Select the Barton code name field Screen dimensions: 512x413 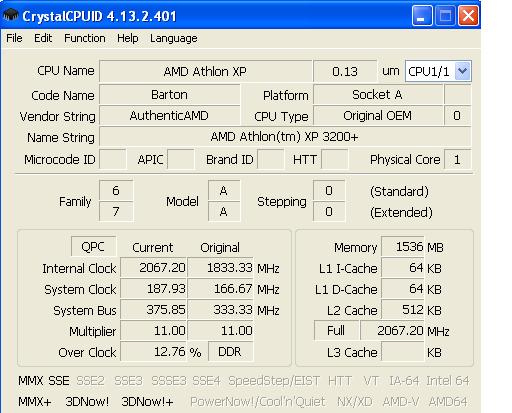pyautogui.click(x=169, y=95)
